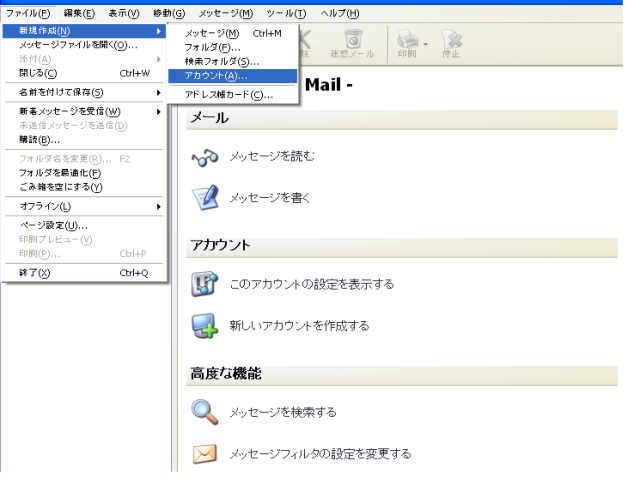Click ごみ箱を空にする(Y) menu item
Viewport: 640px width, 480px height.
62,187
